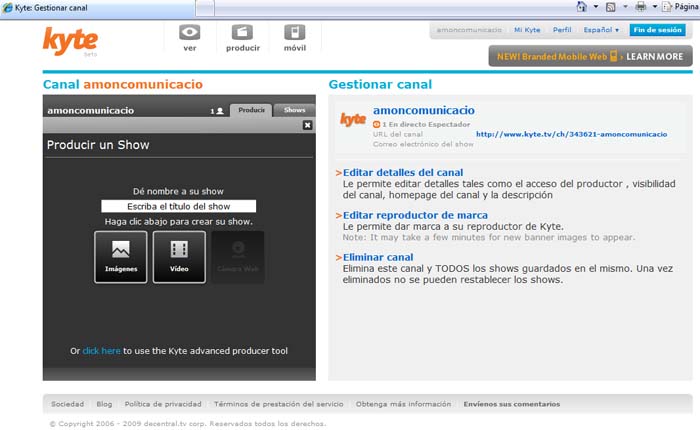This screenshot has width=700, height=430.
Task: Choose the greyed-out Cámara Web button
Action: 238,257
